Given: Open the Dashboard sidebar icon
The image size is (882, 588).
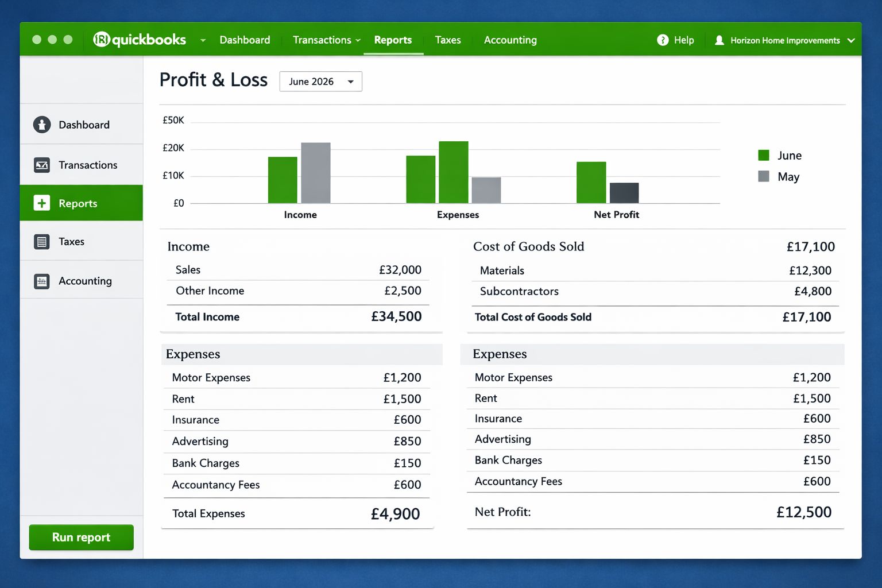Looking at the screenshot, I should pyautogui.click(x=42, y=125).
